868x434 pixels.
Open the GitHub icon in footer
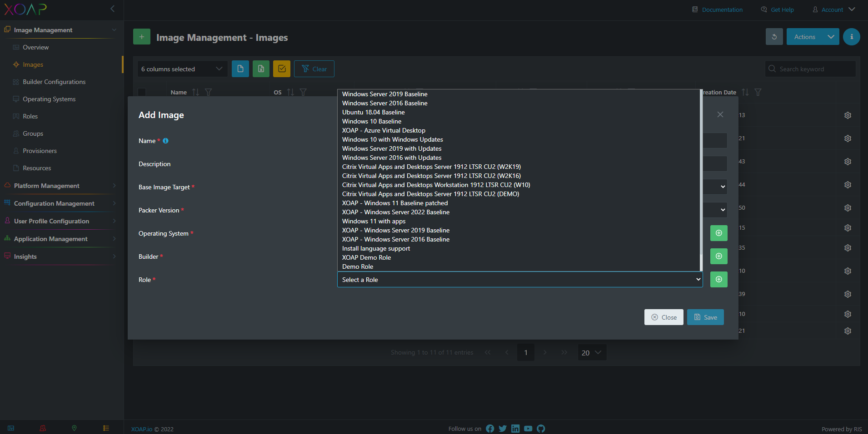point(541,429)
